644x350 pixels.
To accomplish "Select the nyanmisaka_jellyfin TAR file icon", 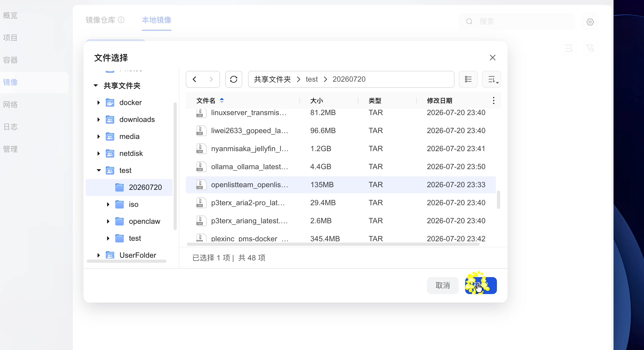I will pos(201,149).
